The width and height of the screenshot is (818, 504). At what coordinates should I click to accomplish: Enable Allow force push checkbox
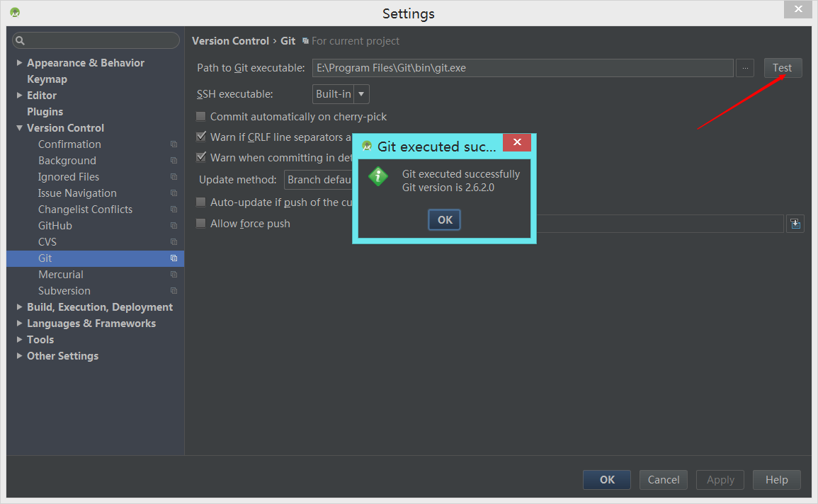click(x=201, y=223)
